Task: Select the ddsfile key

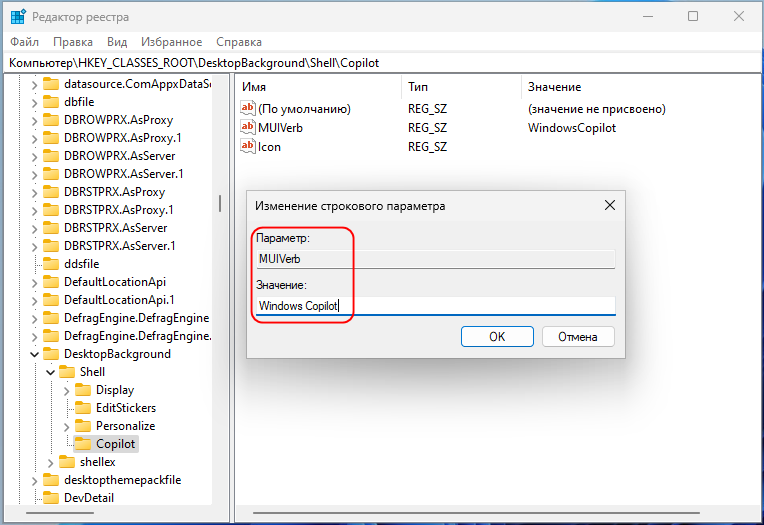Action: [x=81, y=264]
